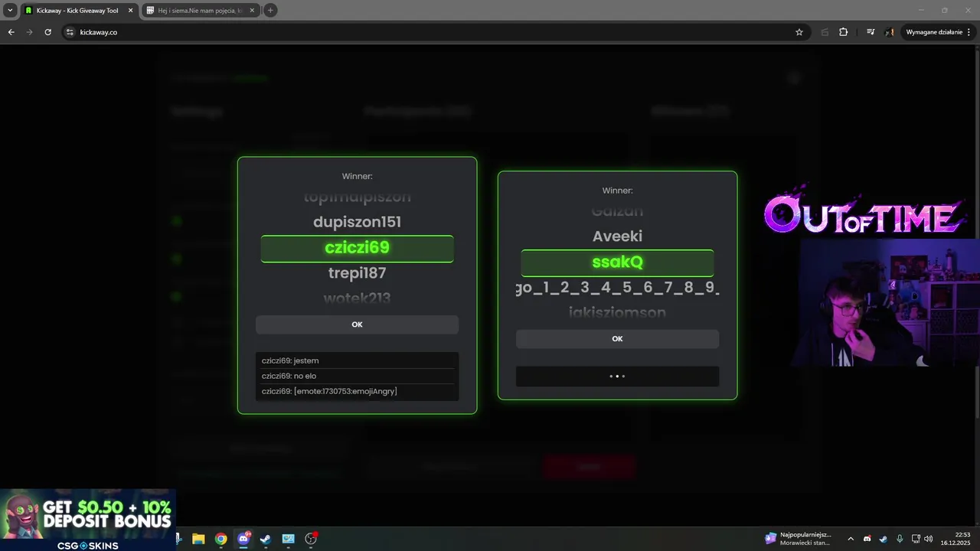Click the name dupiszon151 in winner list
Viewport: 980px width, 551px height.
coord(357,222)
